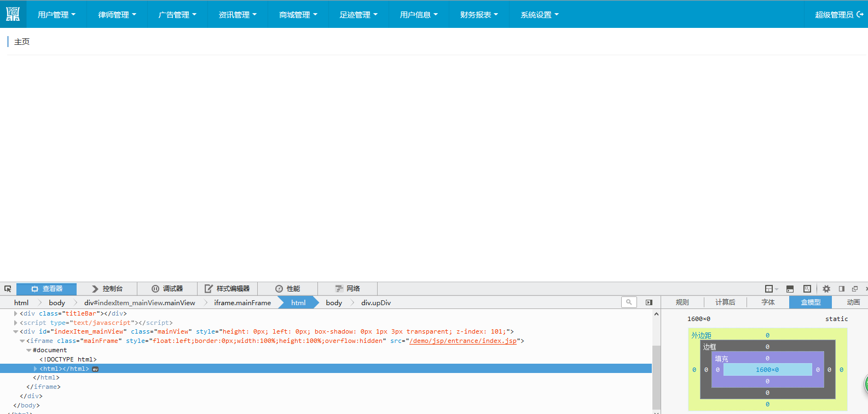Expand the selected html node
Image resolution: width=868 pixels, height=414 pixels.
36,369
